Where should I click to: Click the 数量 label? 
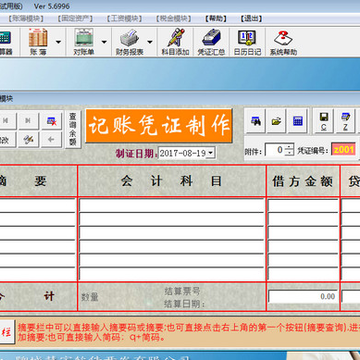[90, 297]
